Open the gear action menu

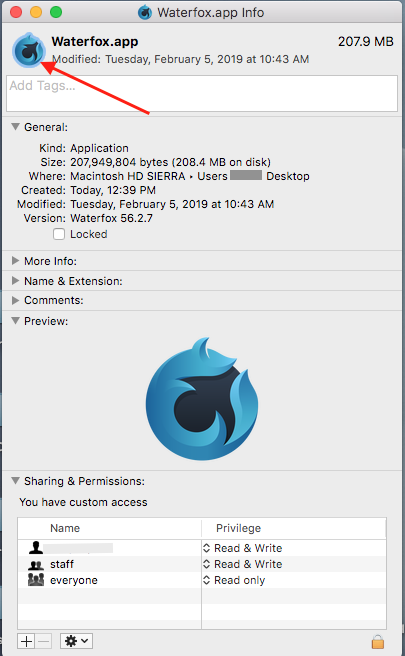[77, 641]
